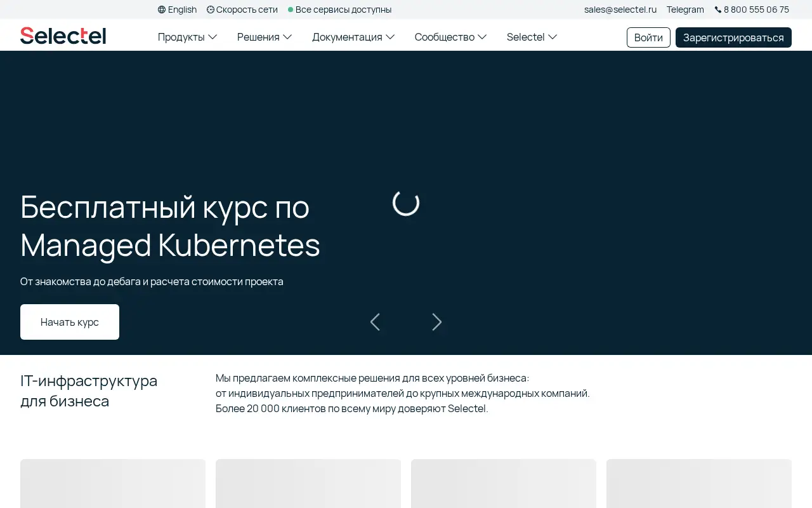The image size is (812, 508).
Task: Open the Решения dropdown menu
Action: coord(265,37)
